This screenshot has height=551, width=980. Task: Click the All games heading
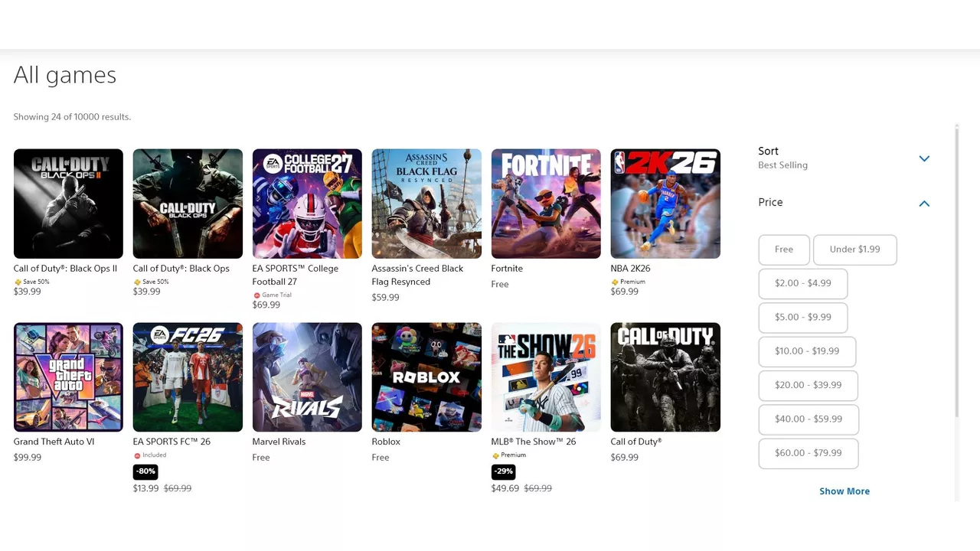click(x=65, y=75)
